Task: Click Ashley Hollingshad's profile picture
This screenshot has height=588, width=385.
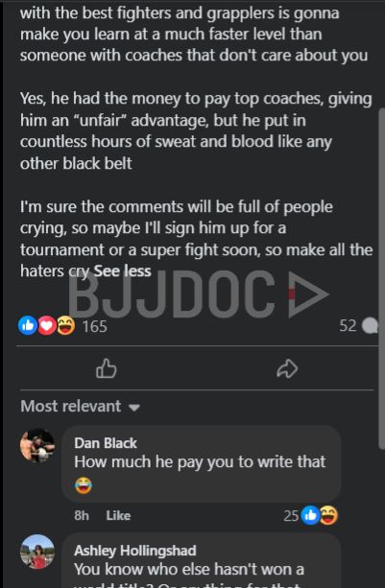Action: [x=37, y=552]
